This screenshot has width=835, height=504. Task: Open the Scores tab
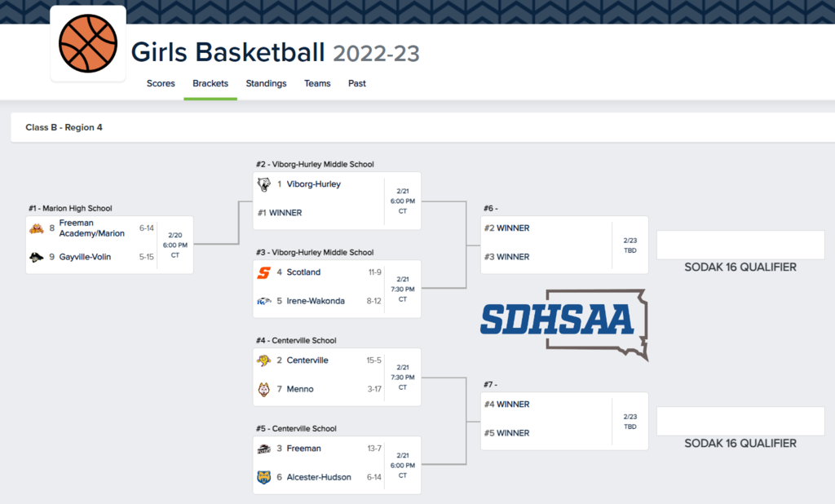pyautogui.click(x=161, y=84)
